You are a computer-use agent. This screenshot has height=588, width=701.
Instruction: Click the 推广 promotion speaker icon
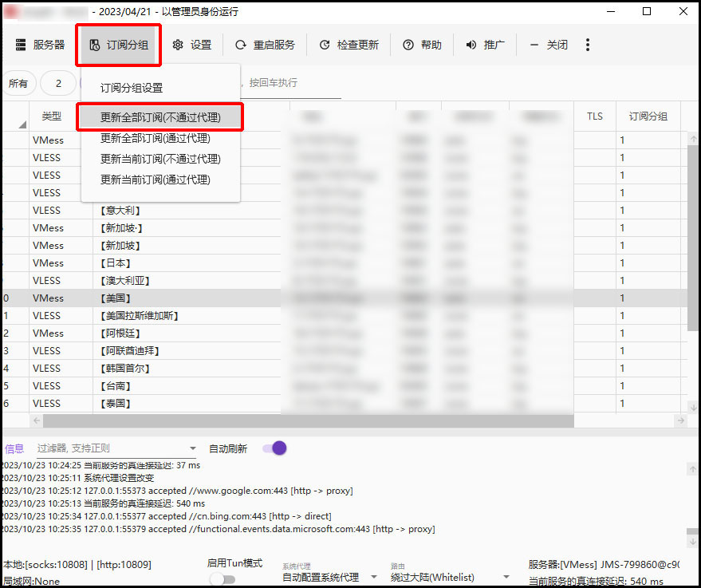pos(471,45)
